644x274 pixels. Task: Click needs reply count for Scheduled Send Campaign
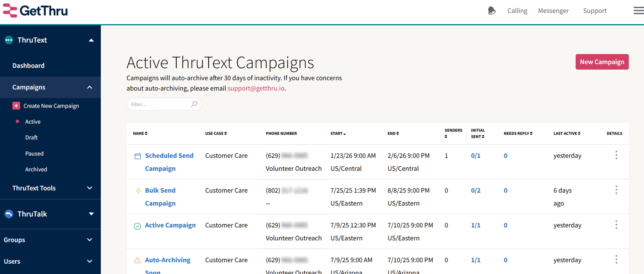click(506, 156)
